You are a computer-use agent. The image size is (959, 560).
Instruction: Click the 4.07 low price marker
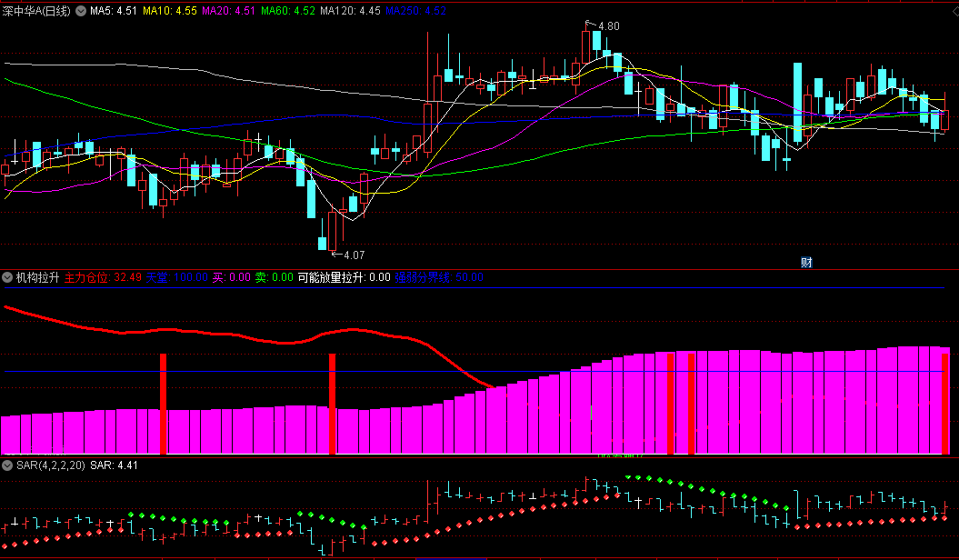pos(355,255)
